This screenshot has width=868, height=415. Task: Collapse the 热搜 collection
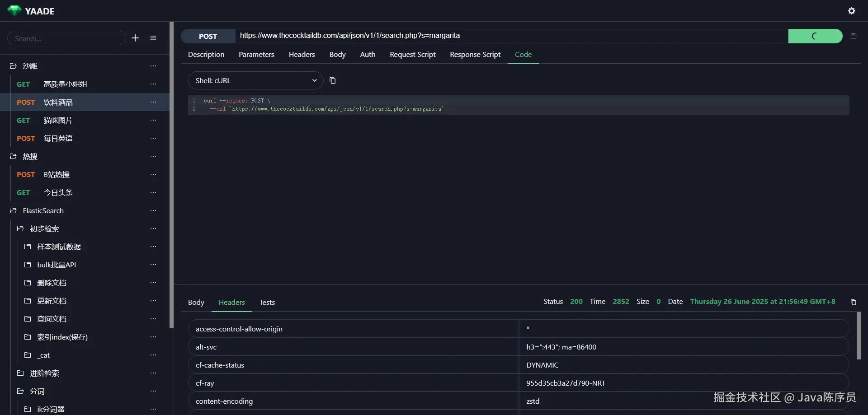coord(13,156)
